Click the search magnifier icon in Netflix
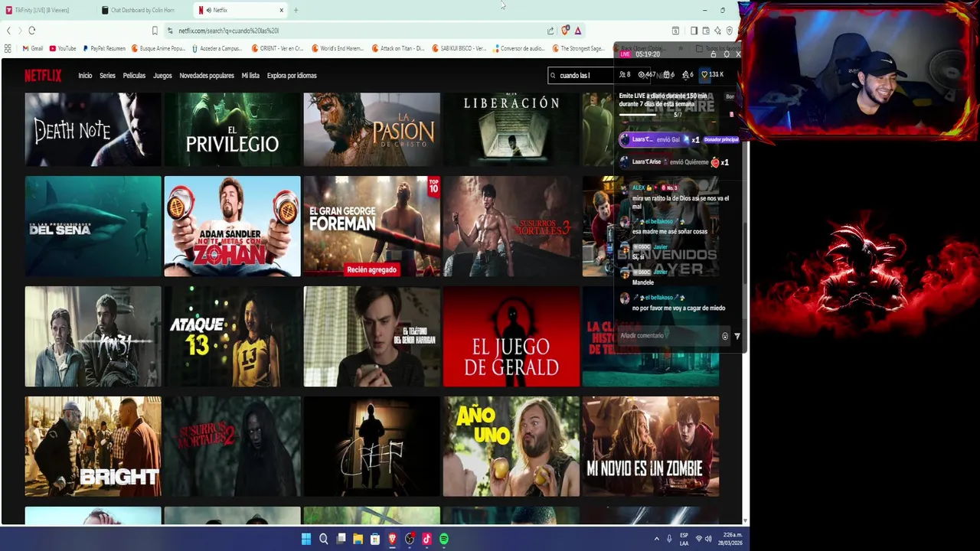The image size is (980, 551). coord(554,75)
